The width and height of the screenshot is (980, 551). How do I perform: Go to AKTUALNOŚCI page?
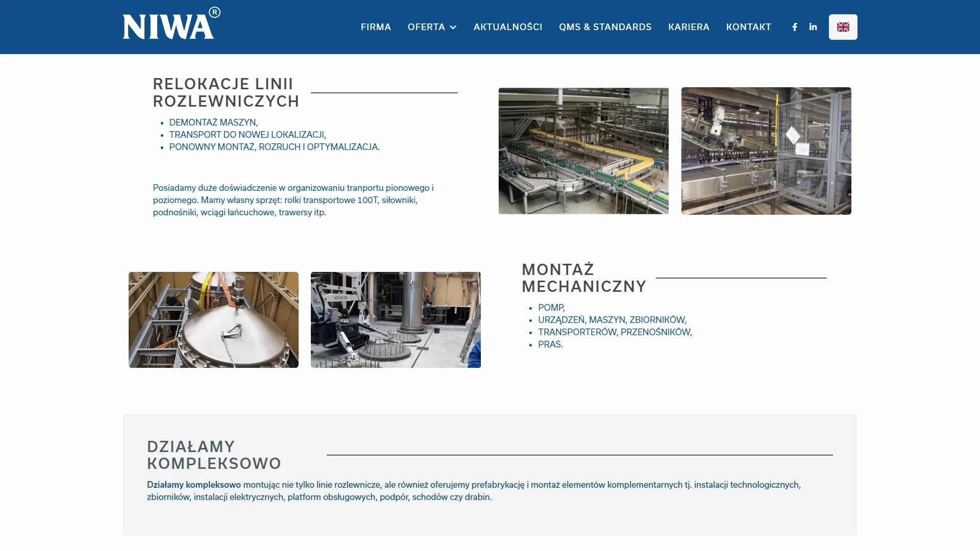tap(508, 27)
